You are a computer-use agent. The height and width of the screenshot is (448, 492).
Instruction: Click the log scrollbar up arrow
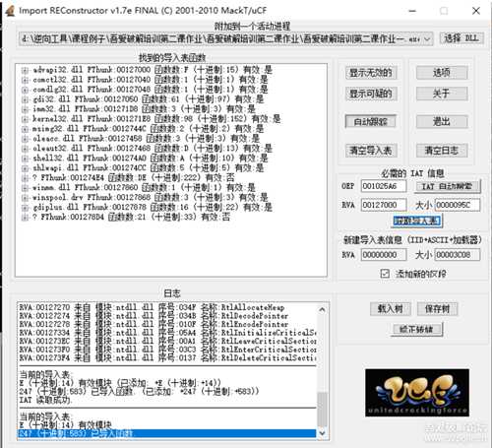point(322,309)
